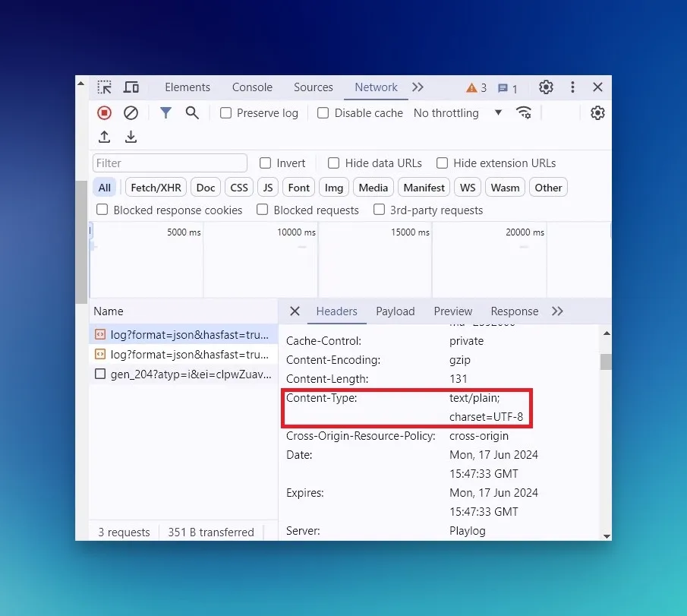This screenshot has height=616, width=687.
Task: Click the Playlog server value
Action: (x=467, y=530)
